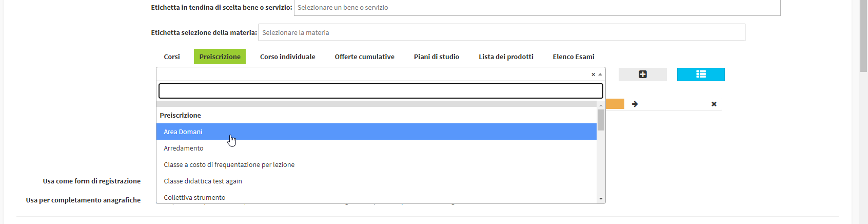Image resolution: width=868 pixels, height=224 pixels.
Task: Click the dropdown list scroll-down arrow
Action: click(601, 199)
